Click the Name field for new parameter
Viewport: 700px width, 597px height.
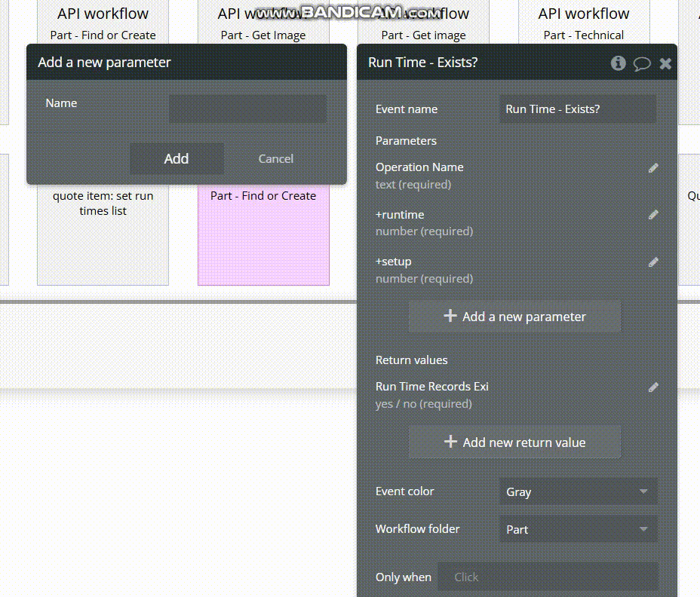coord(247,109)
